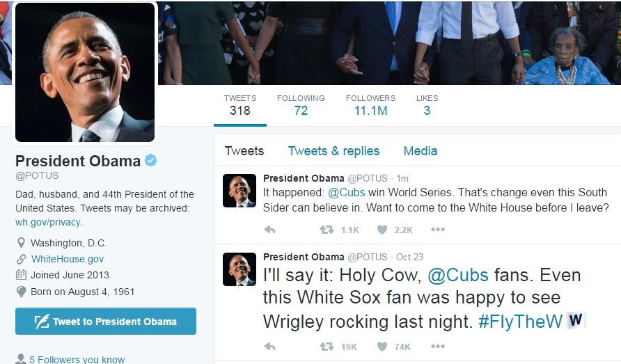The height and width of the screenshot is (364, 621).
Task: Open President Obama's large profile photo
Action: point(85,72)
